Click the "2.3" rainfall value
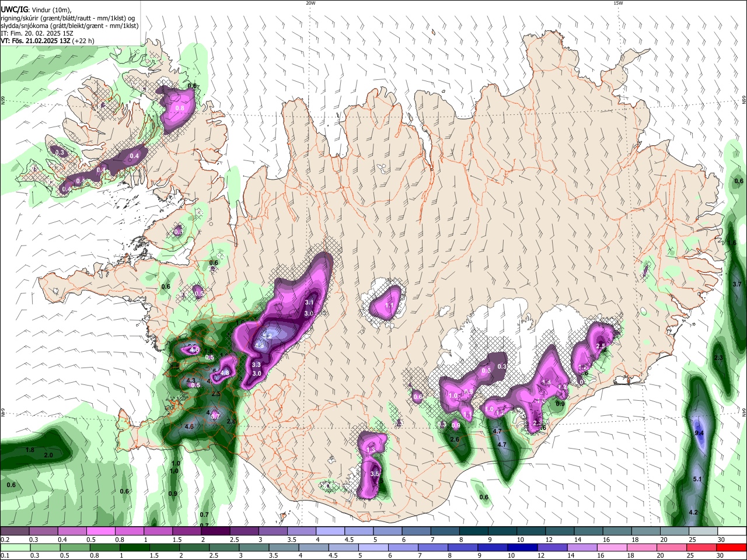 [718, 358]
